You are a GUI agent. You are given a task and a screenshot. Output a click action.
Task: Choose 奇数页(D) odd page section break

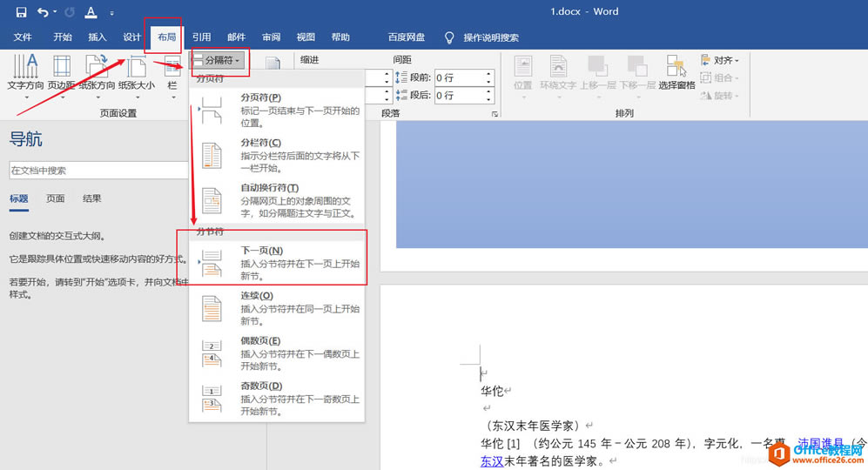coord(277,399)
